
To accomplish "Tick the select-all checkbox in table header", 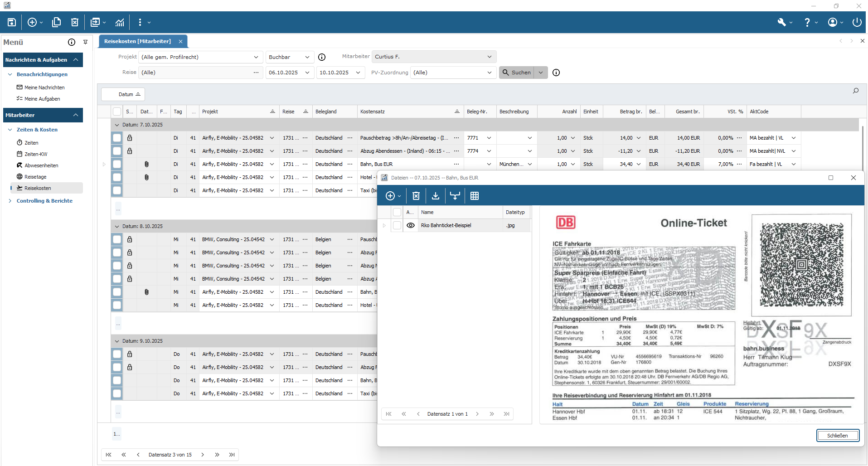I will pyautogui.click(x=117, y=112).
